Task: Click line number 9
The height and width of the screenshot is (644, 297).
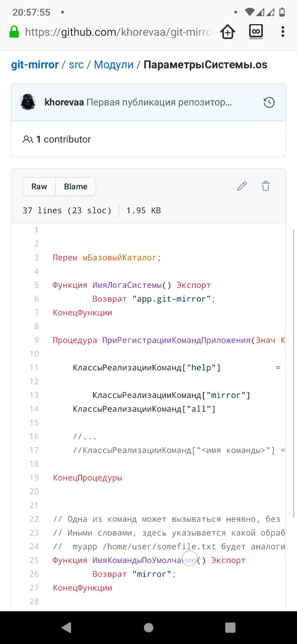Action: pos(37,340)
